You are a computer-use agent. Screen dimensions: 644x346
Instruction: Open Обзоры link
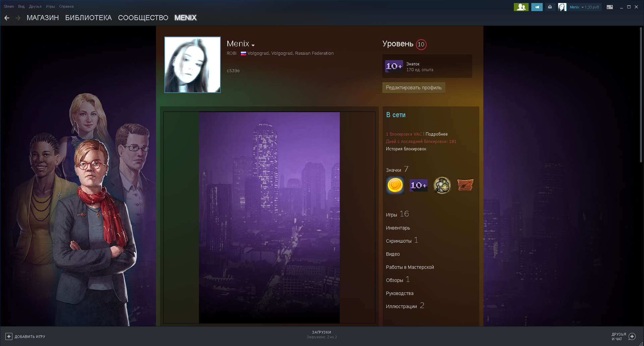tap(398, 280)
